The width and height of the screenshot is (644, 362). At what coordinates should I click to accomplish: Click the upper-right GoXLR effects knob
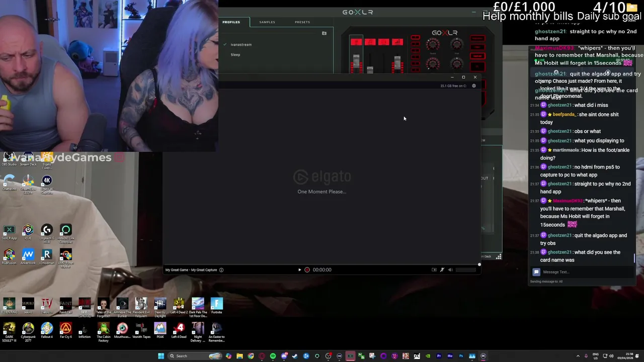pos(456,46)
